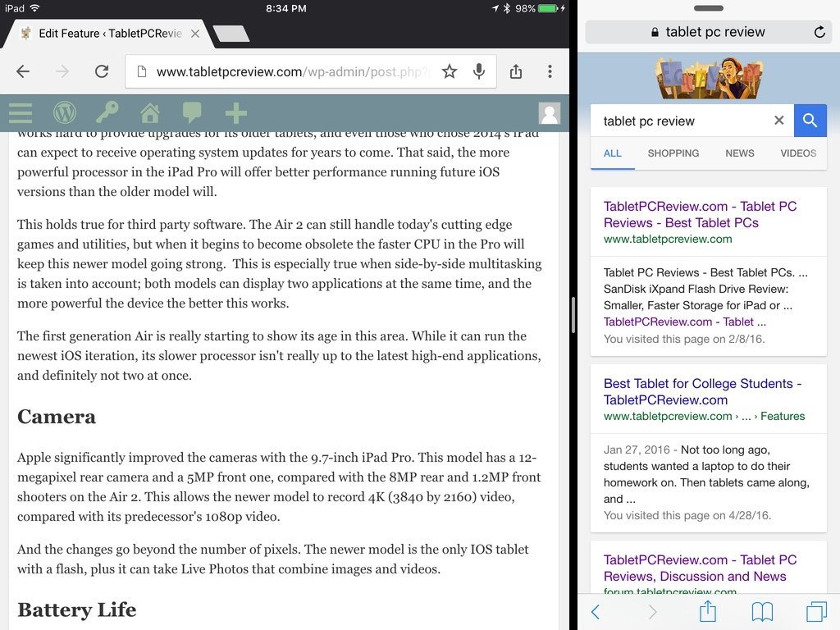This screenshot has width=840, height=630.
Task: Tap the Wi-Fi status icon
Action: [x=34, y=8]
